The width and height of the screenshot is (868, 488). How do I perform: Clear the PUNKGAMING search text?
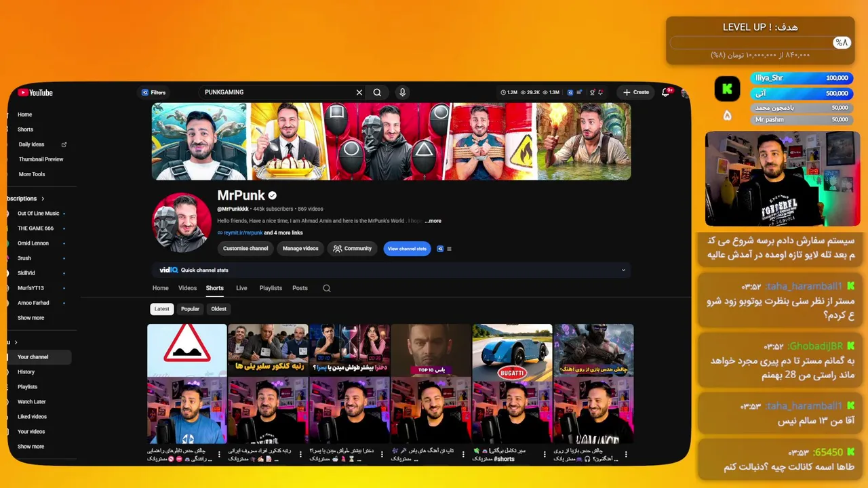(x=359, y=92)
